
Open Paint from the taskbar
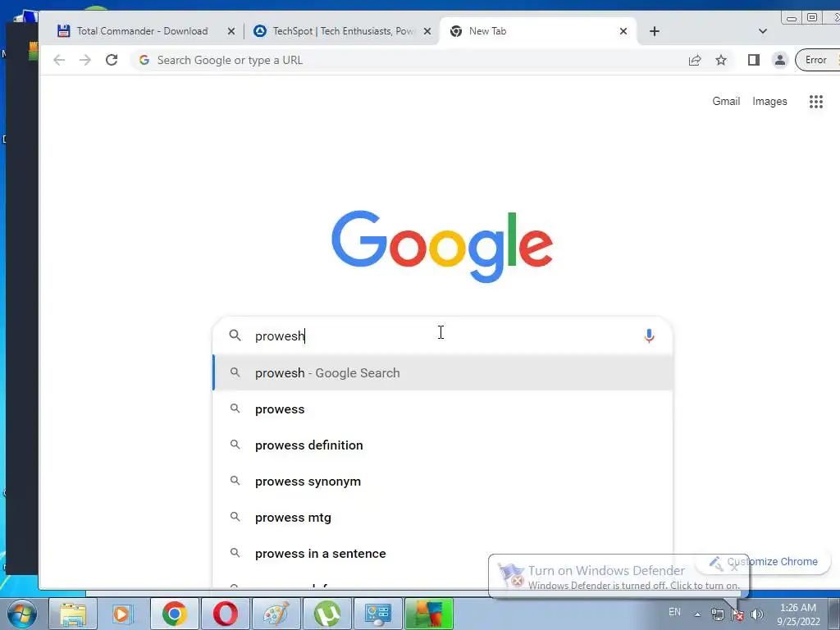coord(276,614)
